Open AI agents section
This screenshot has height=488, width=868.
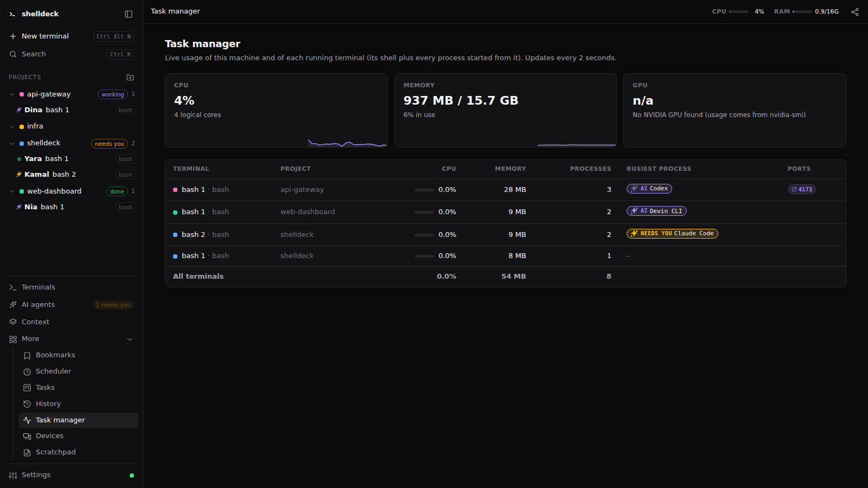[71, 305]
